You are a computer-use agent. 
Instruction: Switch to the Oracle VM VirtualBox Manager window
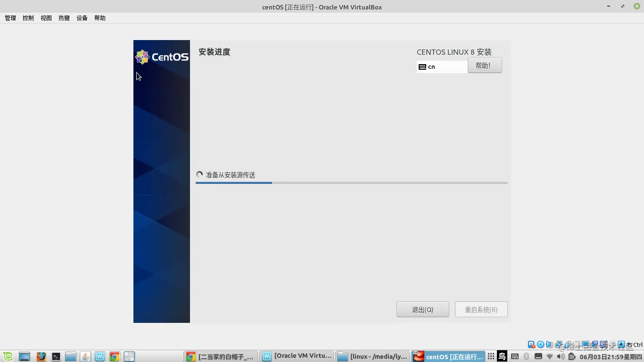(x=297, y=356)
